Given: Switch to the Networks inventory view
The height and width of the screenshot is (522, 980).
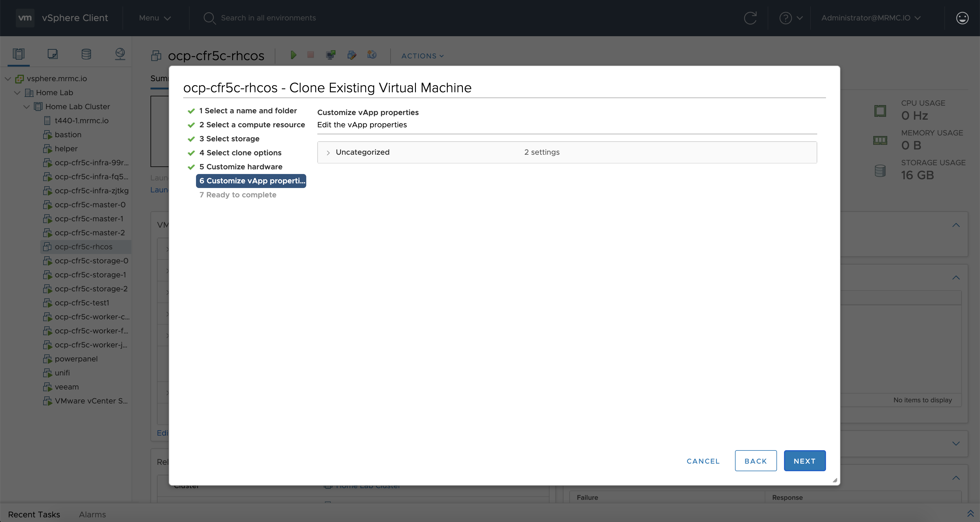Looking at the screenshot, I should click(120, 53).
